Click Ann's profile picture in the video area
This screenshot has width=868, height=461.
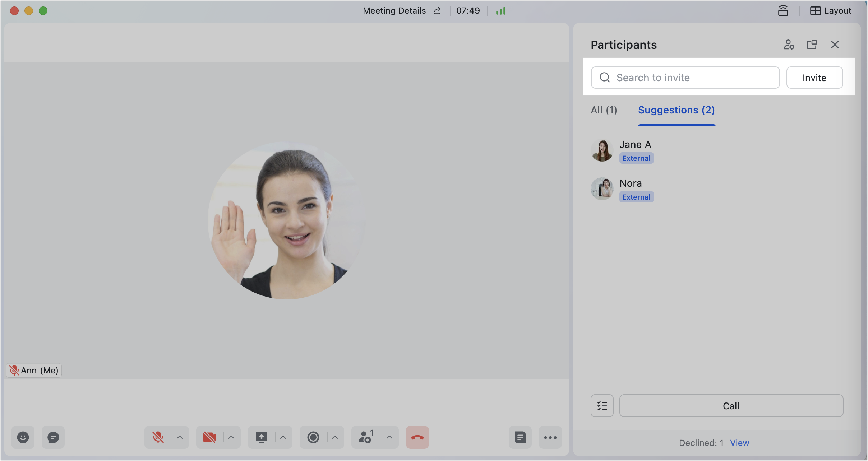pos(287,220)
